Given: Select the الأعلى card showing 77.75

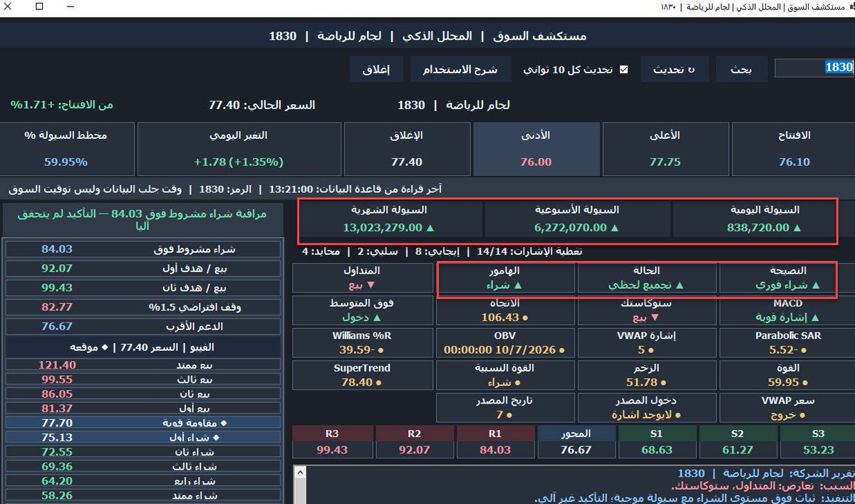Looking at the screenshot, I should [x=665, y=147].
